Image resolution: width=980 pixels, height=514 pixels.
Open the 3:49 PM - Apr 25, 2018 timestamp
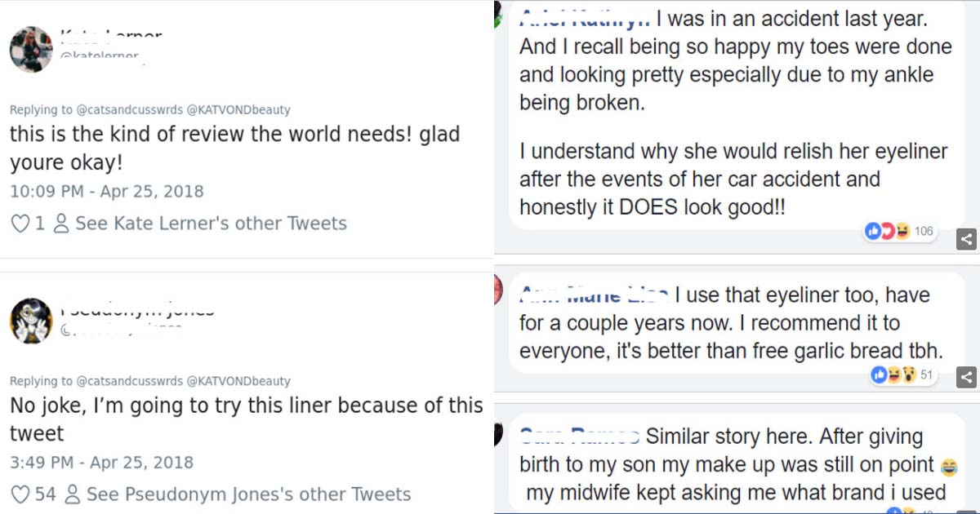point(101,463)
